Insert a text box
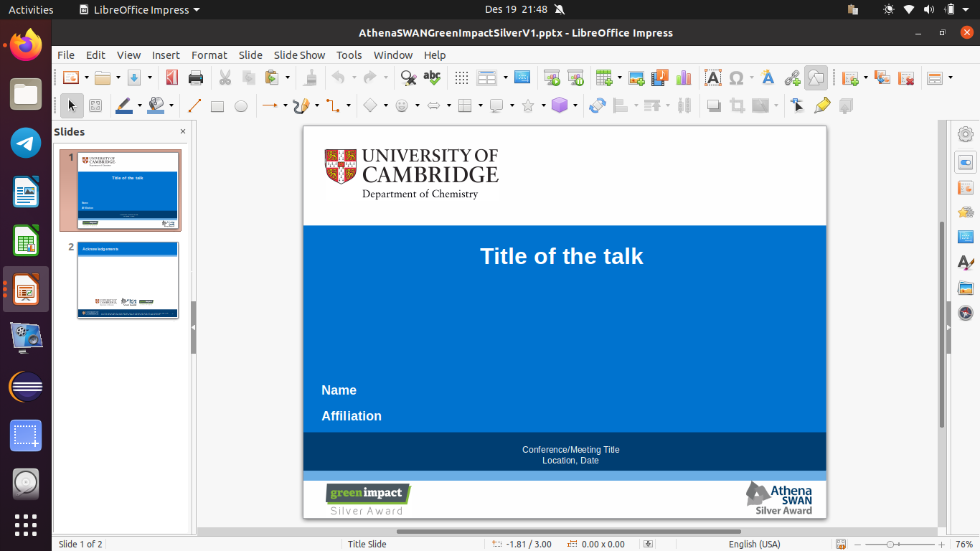 [712, 77]
